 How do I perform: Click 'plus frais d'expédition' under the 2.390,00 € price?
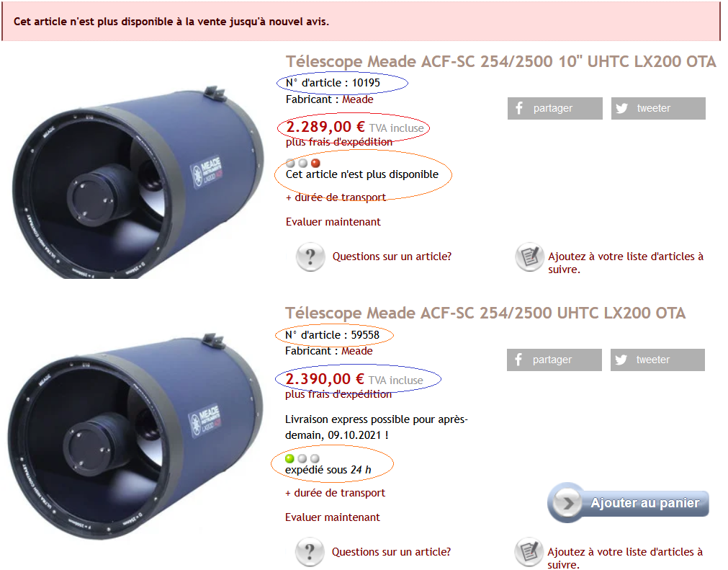338,394
